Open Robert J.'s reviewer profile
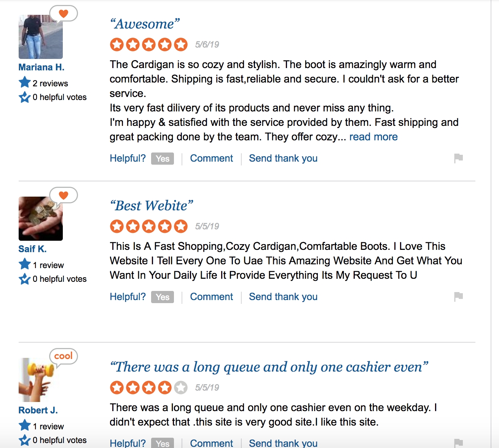499x448 pixels. coord(38,410)
